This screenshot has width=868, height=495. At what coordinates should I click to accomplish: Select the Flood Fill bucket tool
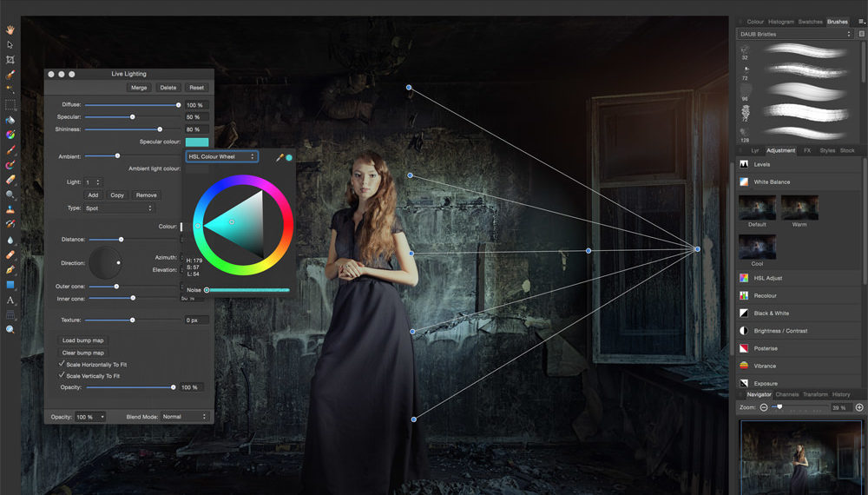point(10,120)
